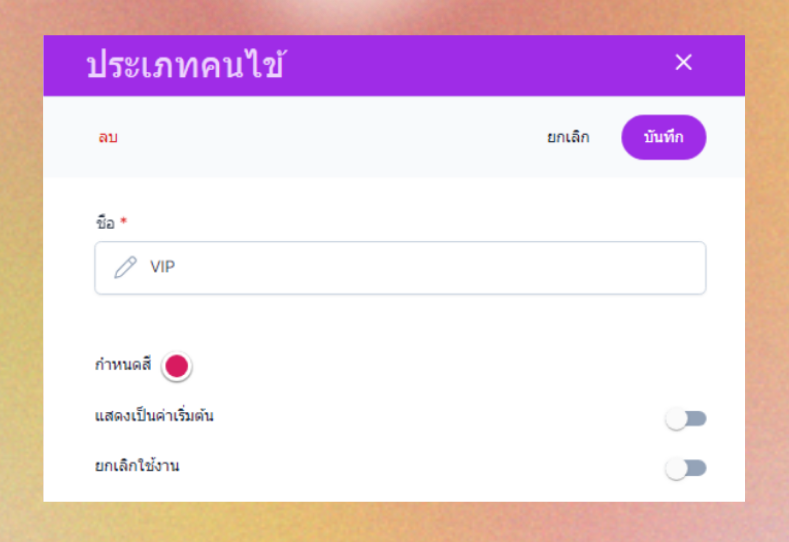Click the กำหนดสี label text
789x542 pixels.
[x=123, y=364]
